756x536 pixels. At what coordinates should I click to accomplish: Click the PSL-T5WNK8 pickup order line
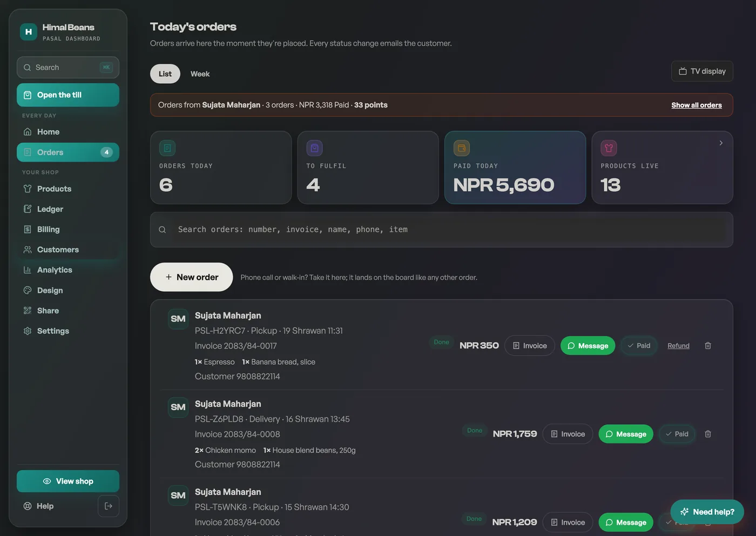[x=272, y=507]
